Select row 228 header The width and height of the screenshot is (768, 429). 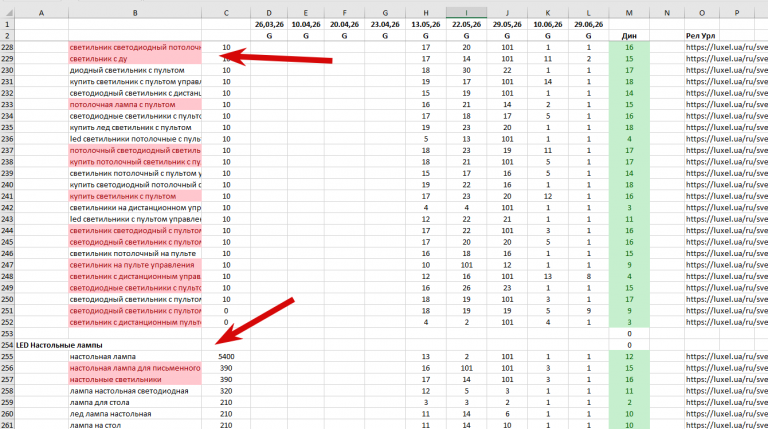pyautogui.click(x=7, y=48)
